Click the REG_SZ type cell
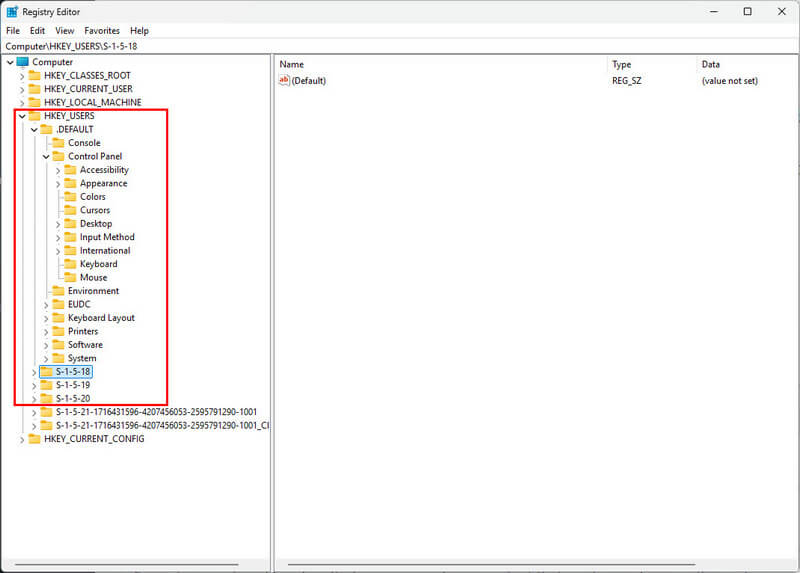Viewport: 800px width, 573px height. pos(627,81)
